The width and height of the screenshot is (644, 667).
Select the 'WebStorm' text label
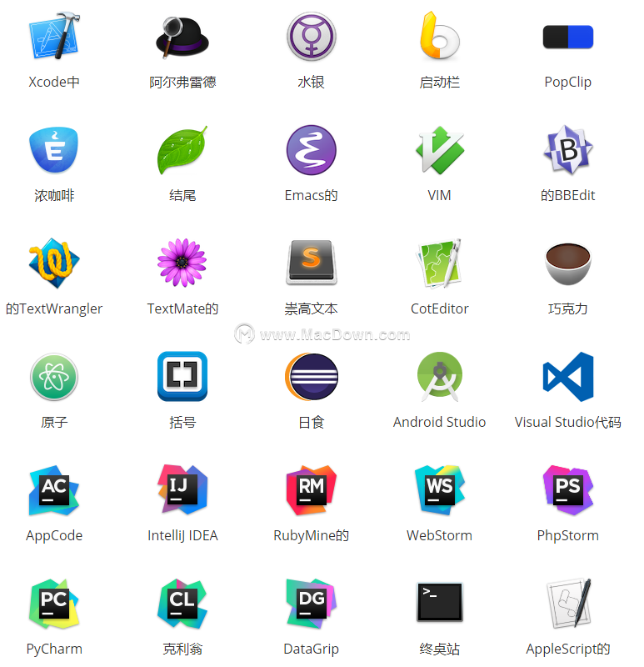click(x=440, y=535)
